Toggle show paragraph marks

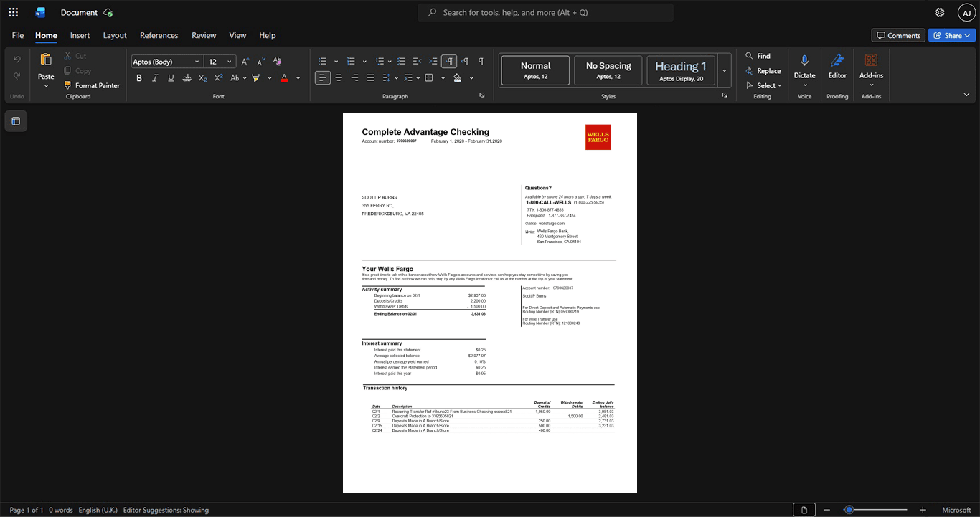pyautogui.click(x=481, y=61)
